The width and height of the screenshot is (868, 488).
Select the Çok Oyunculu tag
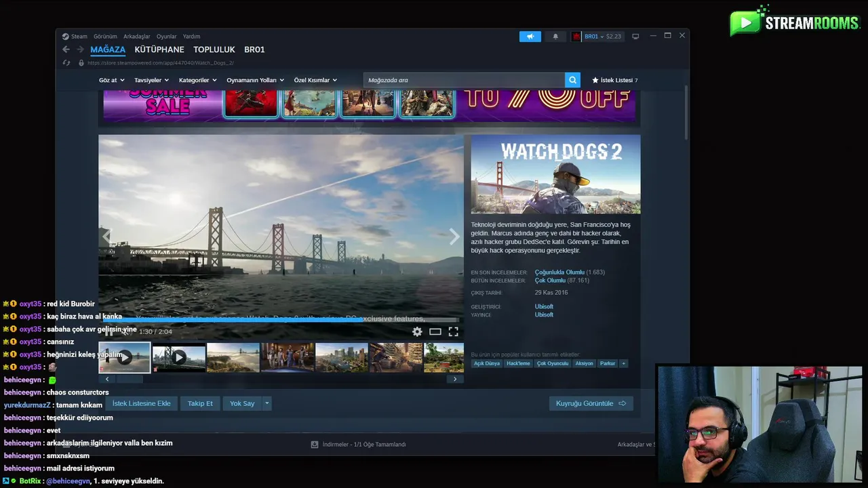point(553,363)
